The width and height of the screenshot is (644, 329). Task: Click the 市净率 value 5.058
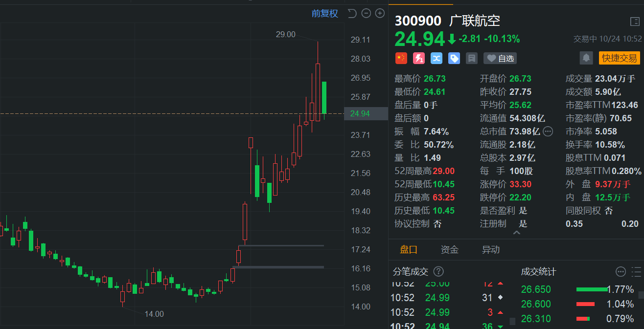pyautogui.click(x=606, y=132)
